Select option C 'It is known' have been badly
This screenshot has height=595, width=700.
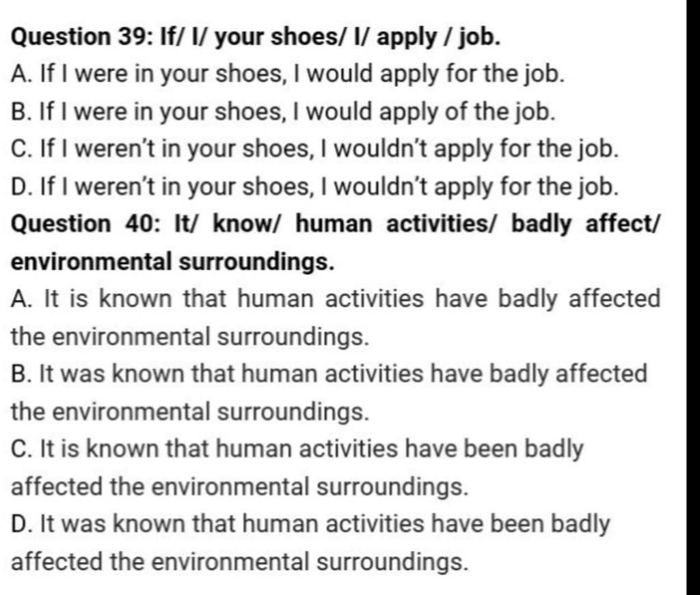pos(297,467)
